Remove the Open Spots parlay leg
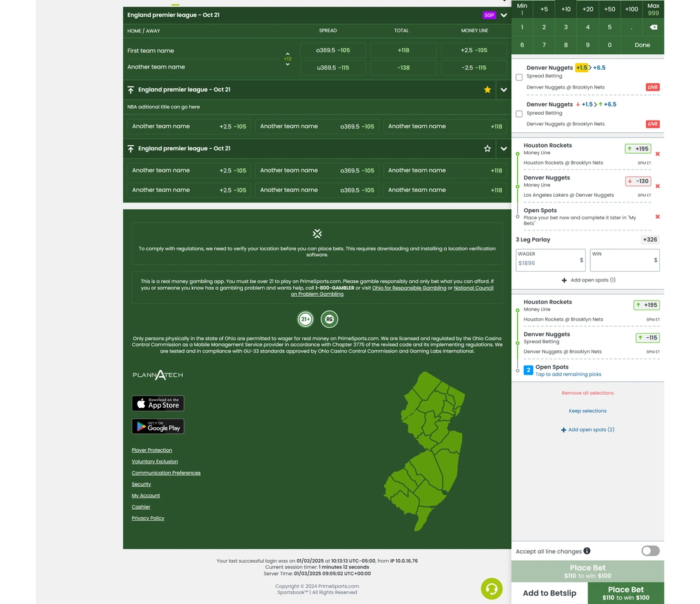Image resolution: width=700 pixels, height=604 pixels. click(657, 217)
